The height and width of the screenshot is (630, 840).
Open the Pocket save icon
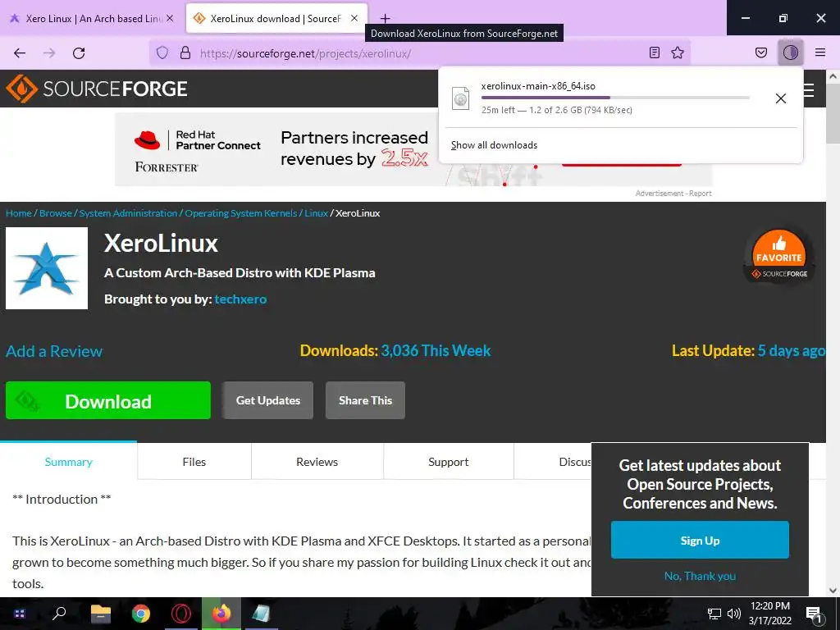760,52
